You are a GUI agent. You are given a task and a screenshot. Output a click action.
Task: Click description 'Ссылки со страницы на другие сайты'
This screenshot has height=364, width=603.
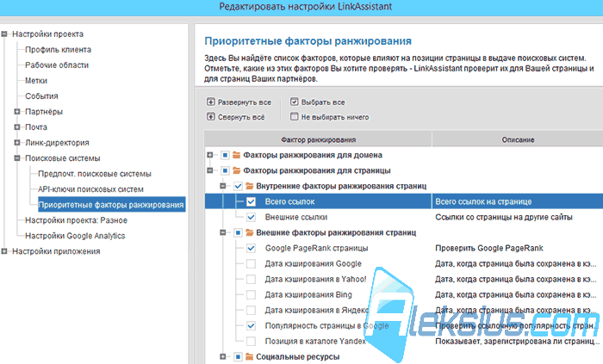(504, 218)
